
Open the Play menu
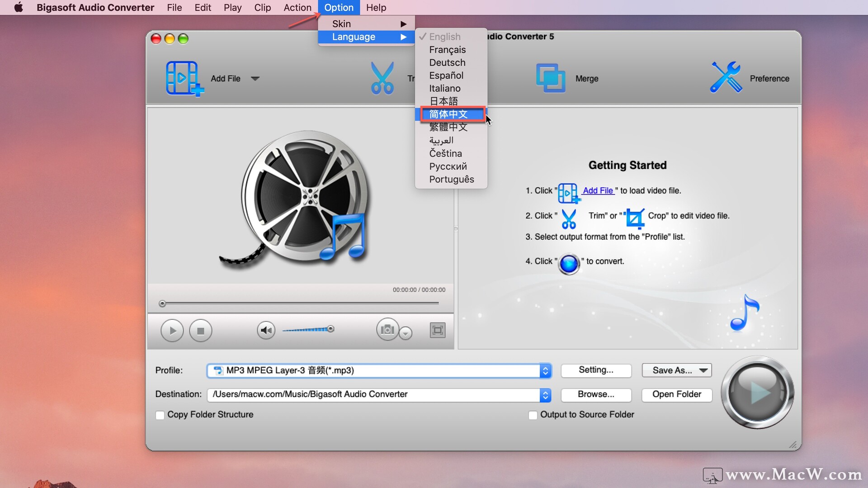coord(232,8)
